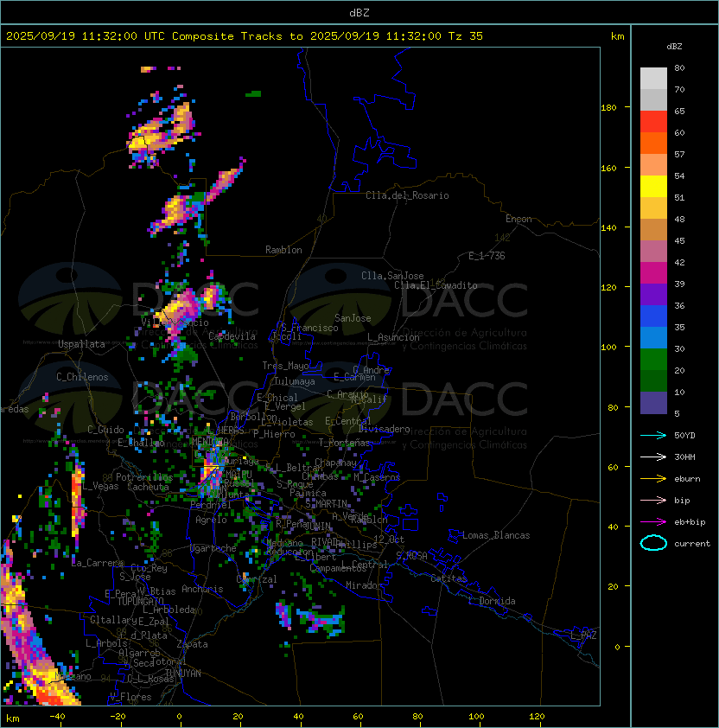719x728 pixels.
Task: Click the Carrizal place label
Action: click(x=257, y=579)
